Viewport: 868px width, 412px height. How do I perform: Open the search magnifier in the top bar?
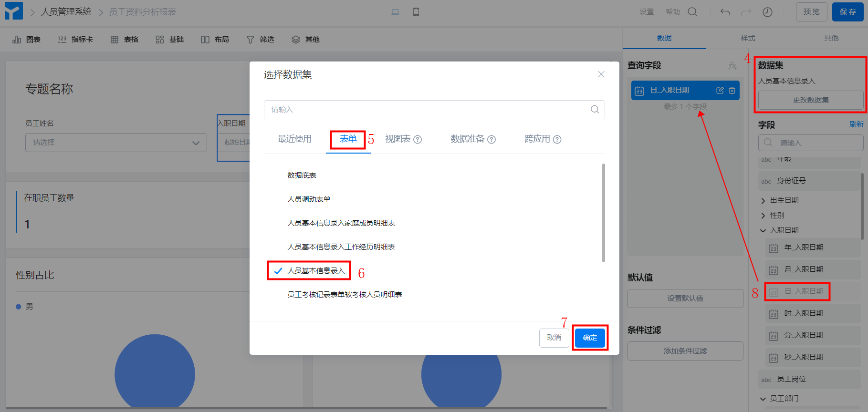click(692, 12)
